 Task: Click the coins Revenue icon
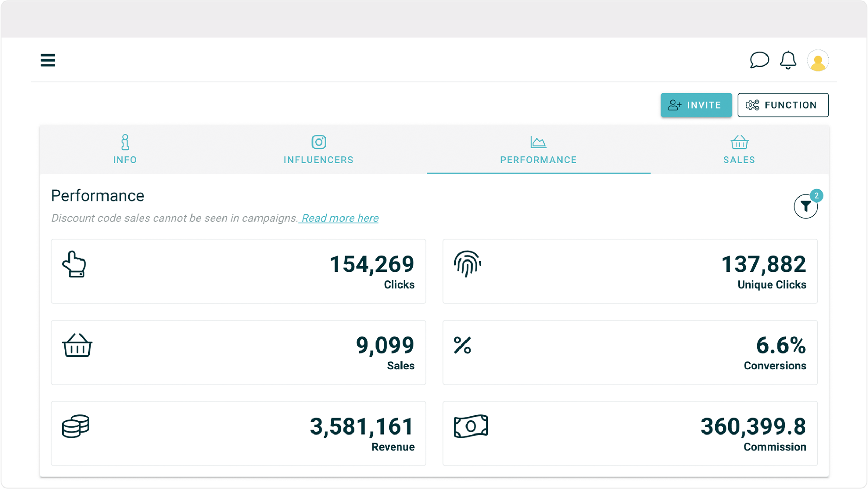(76, 426)
